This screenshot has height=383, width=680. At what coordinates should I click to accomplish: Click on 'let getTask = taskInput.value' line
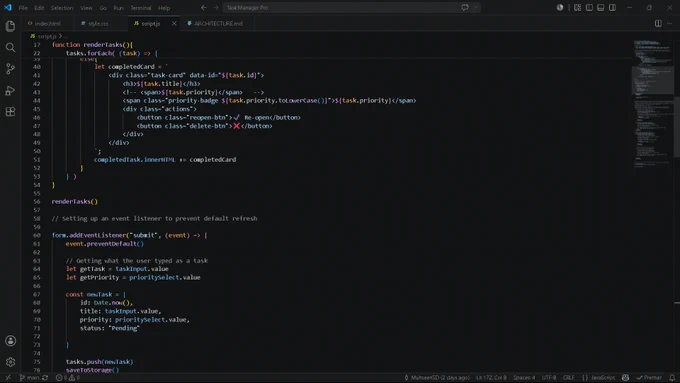pyautogui.click(x=117, y=269)
